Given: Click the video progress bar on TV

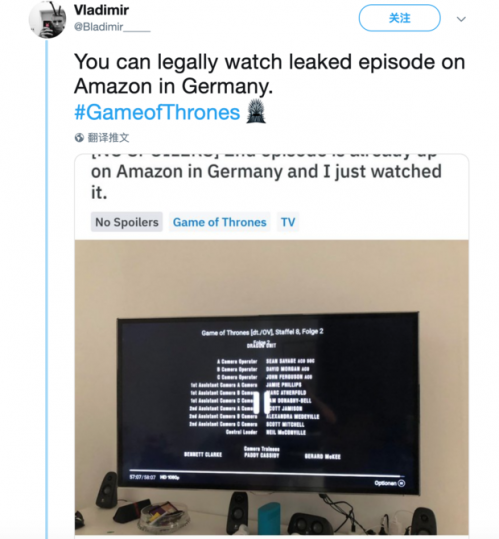Looking at the screenshot, I should (x=266, y=472).
